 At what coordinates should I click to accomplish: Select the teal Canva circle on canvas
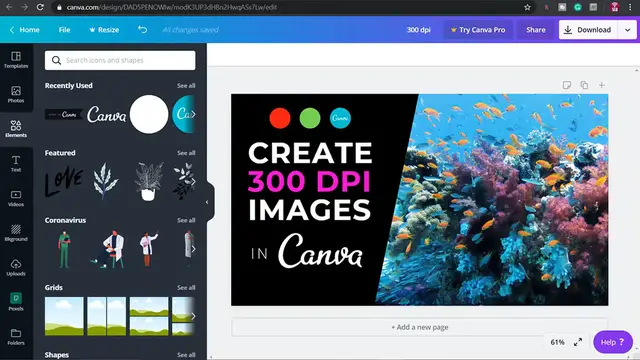pyautogui.click(x=340, y=118)
